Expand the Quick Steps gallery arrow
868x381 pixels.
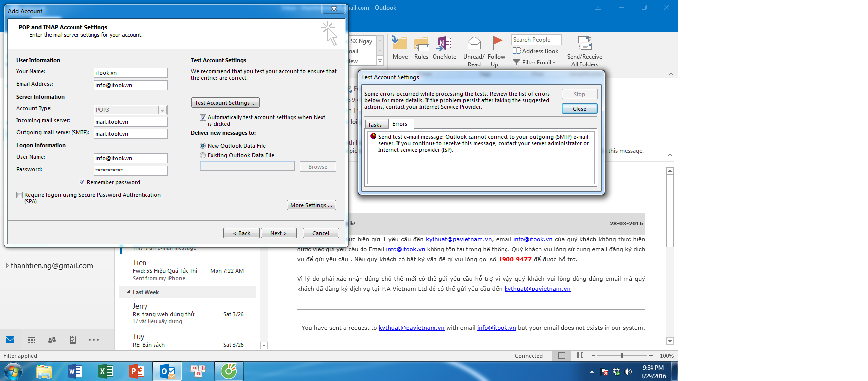(380, 61)
